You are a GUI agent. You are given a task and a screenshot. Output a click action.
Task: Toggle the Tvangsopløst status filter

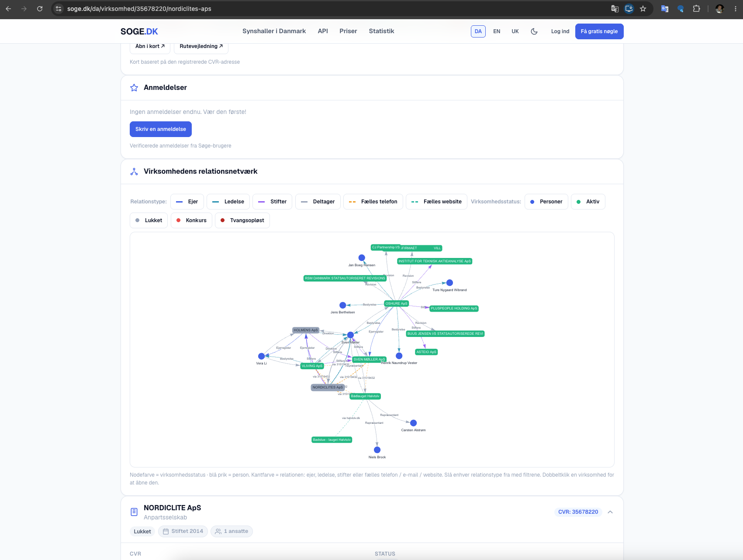click(x=242, y=220)
